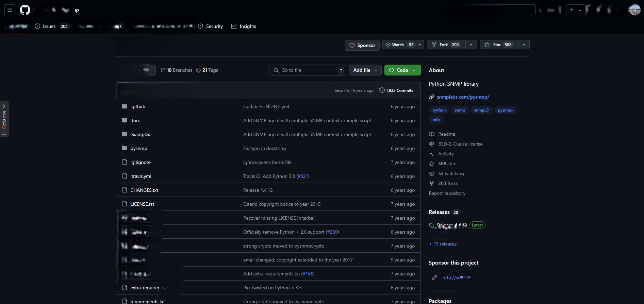Open the user profile avatar menu
The height and width of the screenshot is (304, 644).
635,10
